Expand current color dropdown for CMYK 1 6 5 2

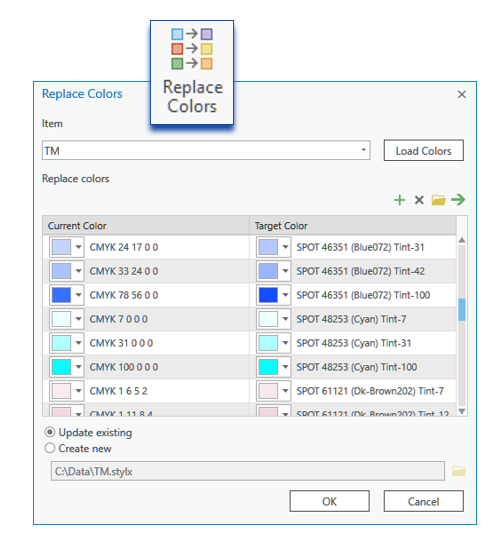(78, 391)
